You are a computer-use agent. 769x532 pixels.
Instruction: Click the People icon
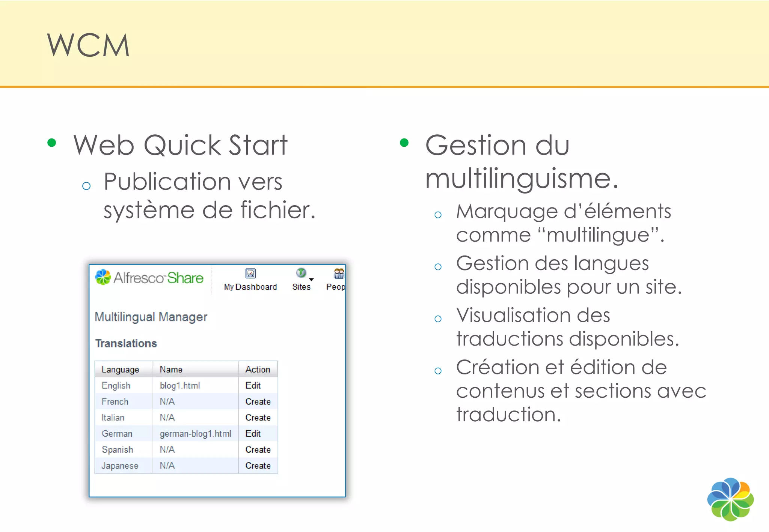point(339,274)
